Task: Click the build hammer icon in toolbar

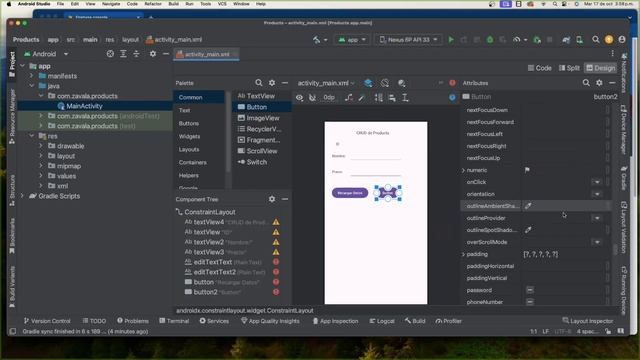Action: (x=317, y=40)
